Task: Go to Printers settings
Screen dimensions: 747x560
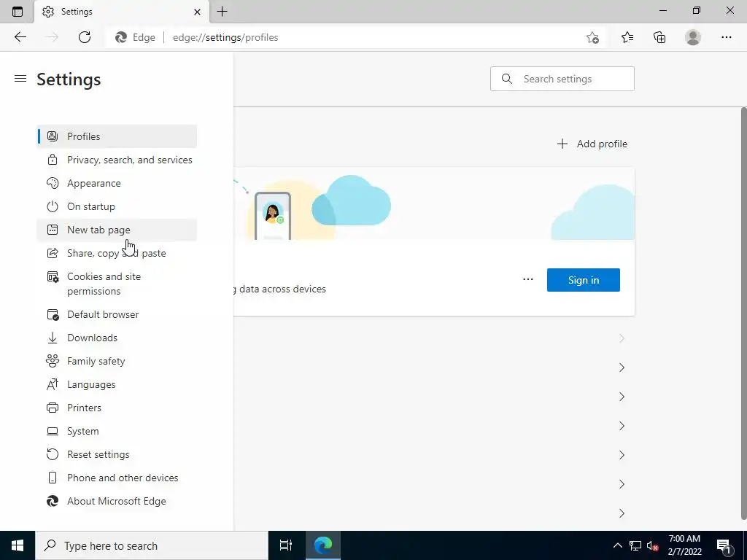Action: [117, 408]
